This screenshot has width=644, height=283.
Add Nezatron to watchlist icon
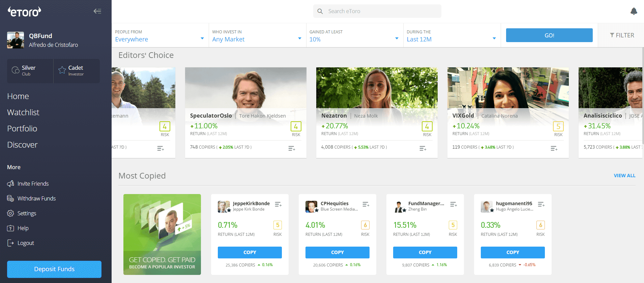pyautogui.click(x=423, y=149)
